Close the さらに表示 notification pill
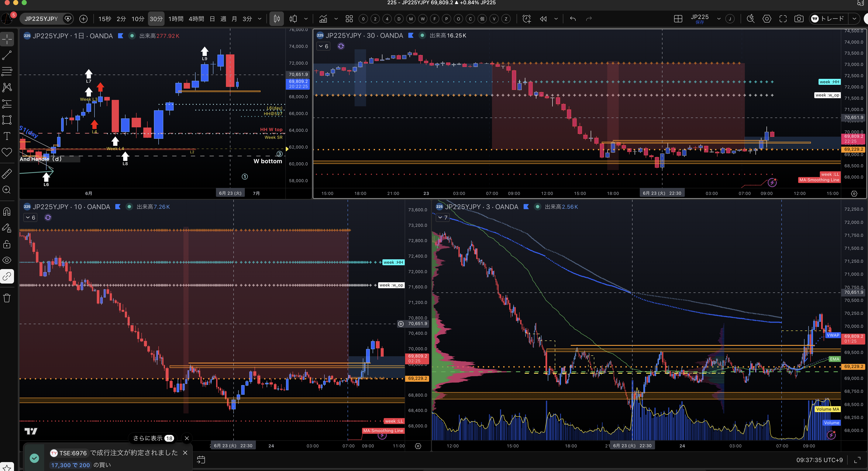Viewport: 868px width, 471px height. pyautogui.click(x=187, y=438)
